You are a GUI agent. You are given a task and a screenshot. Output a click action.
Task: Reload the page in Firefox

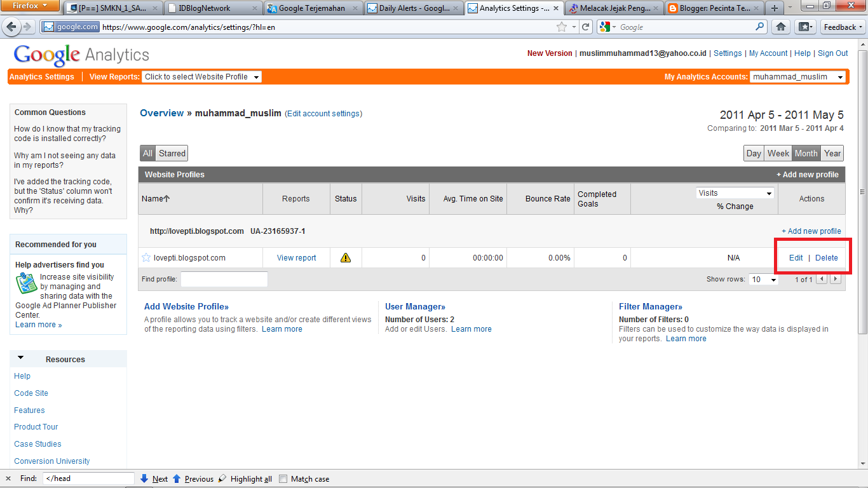586,27
